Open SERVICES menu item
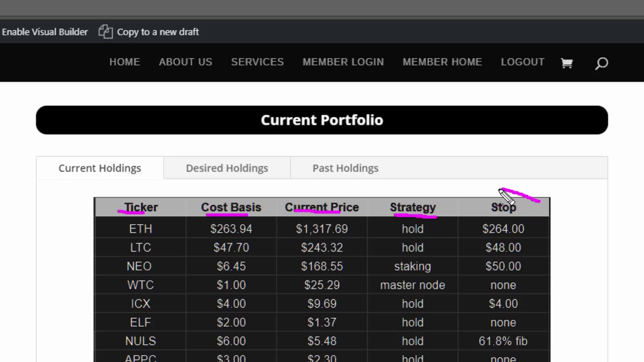The width and height of the screenshot is (644, 362). click(x=258, y=62)
